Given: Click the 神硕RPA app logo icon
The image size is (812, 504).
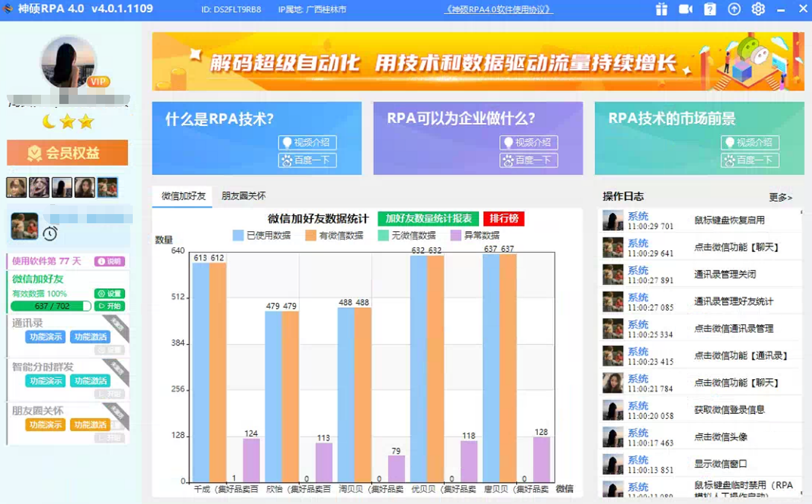Looking at the screenshot, I should (7, 9).
